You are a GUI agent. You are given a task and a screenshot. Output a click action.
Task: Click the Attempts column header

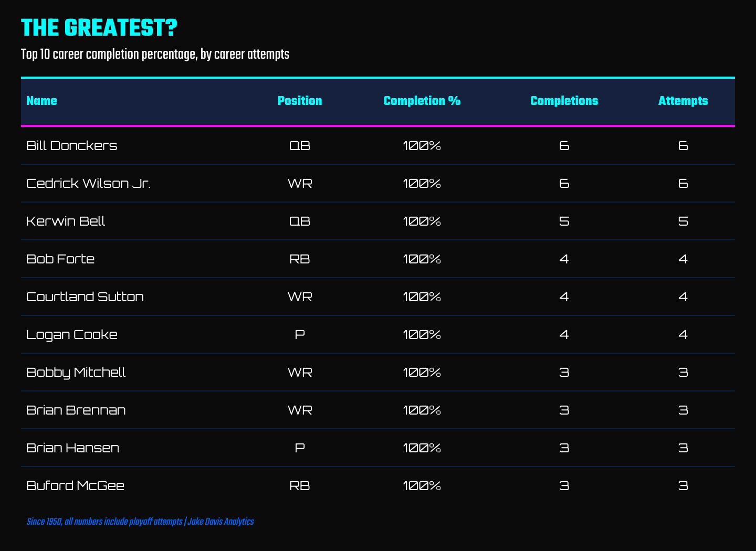[683, 101]
